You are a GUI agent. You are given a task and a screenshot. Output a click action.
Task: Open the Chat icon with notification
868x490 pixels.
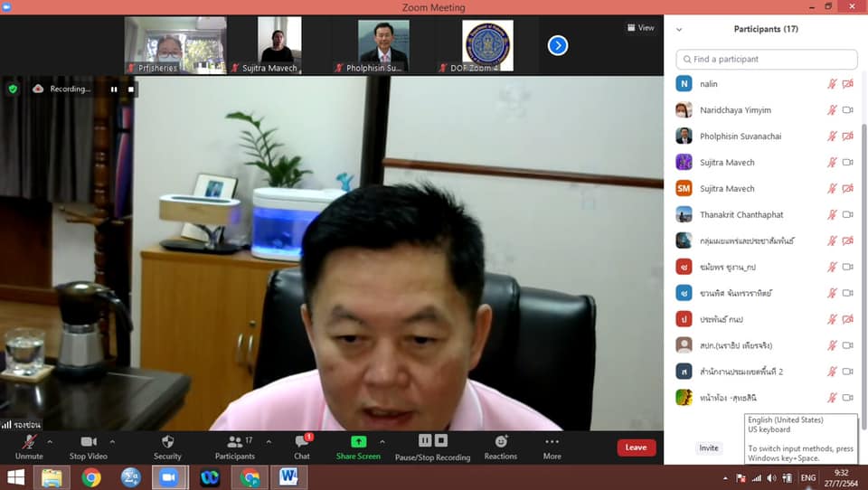(x=302, y=441)
